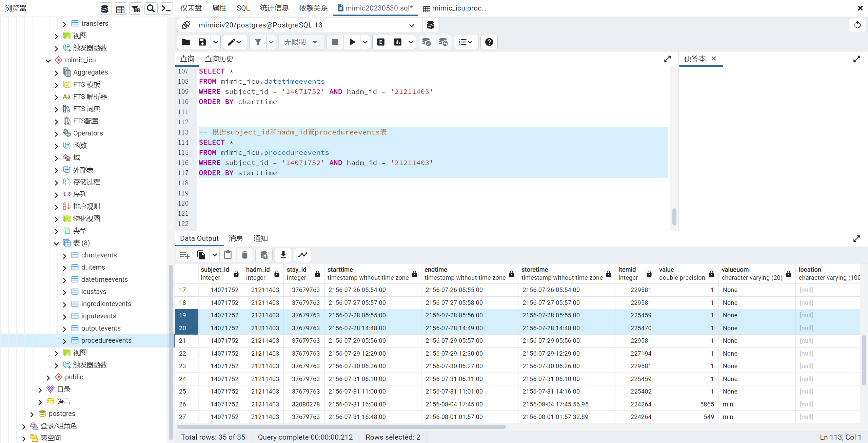Select result row number 21

[x=186, y=341]
